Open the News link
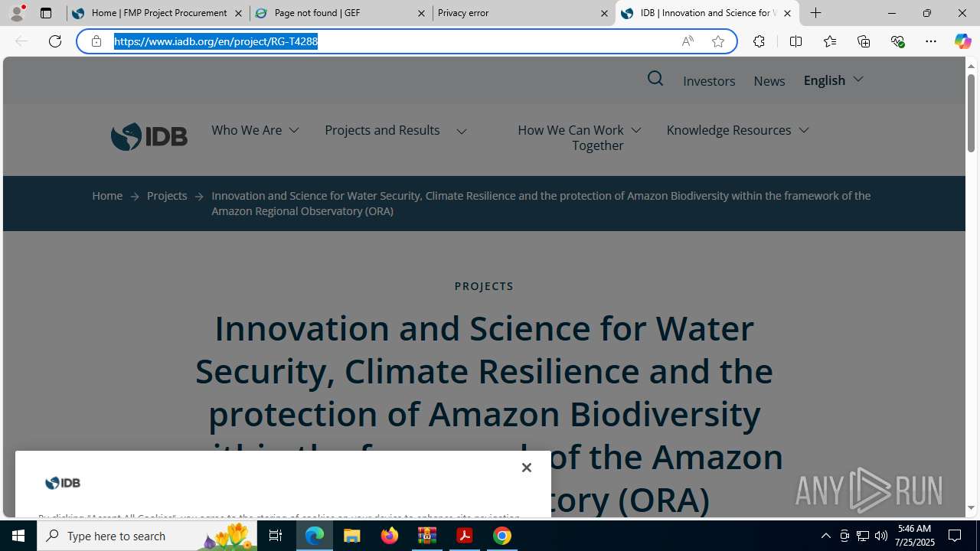Image resolution: width=980 pixels, height=551 pixels. point(769,81)
